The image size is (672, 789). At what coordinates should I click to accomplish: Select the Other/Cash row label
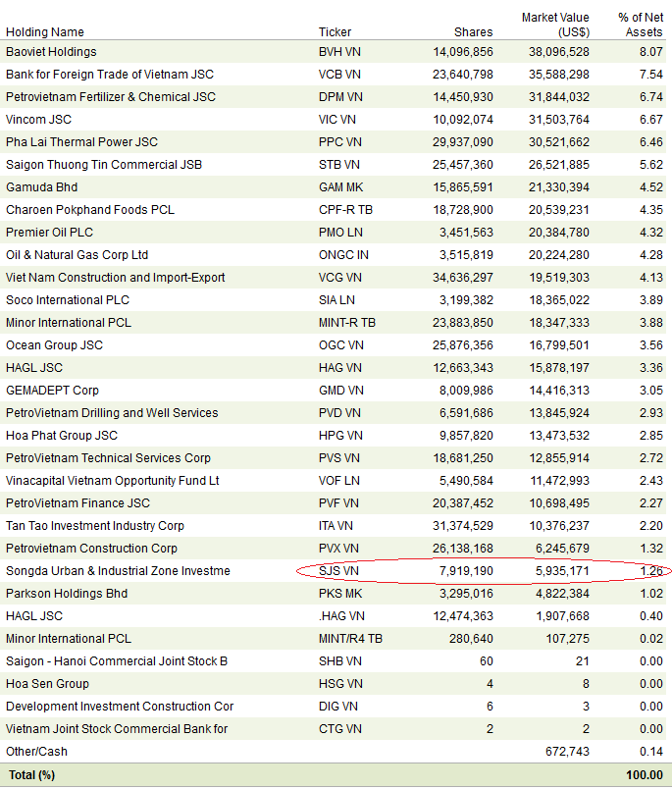[x=35, y=752]
